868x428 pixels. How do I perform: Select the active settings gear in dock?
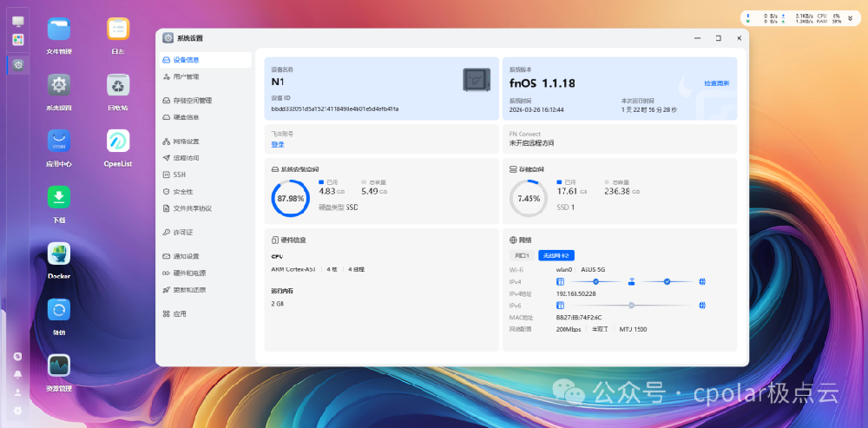18,65
